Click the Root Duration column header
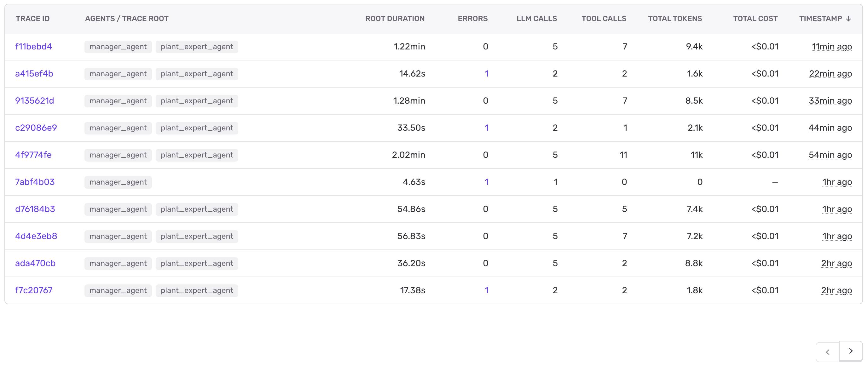The width and height of the screenshot is (868, 366). coord(395,19)
